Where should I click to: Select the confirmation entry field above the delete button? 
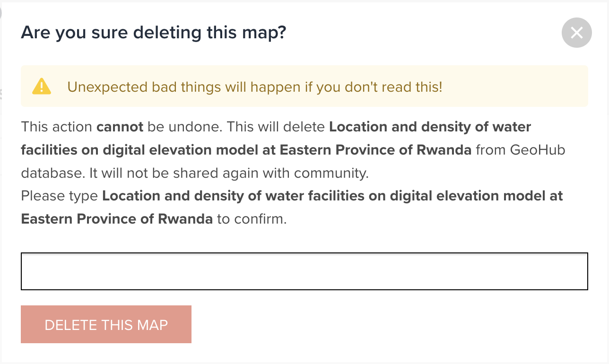pyautogui.click(x=304, y=271)
